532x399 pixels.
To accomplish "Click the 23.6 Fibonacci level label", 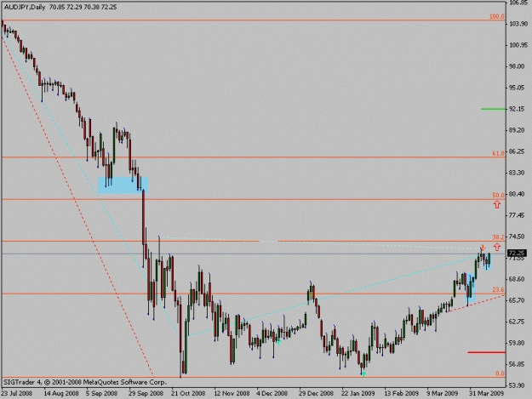I will tap(499, 290).
